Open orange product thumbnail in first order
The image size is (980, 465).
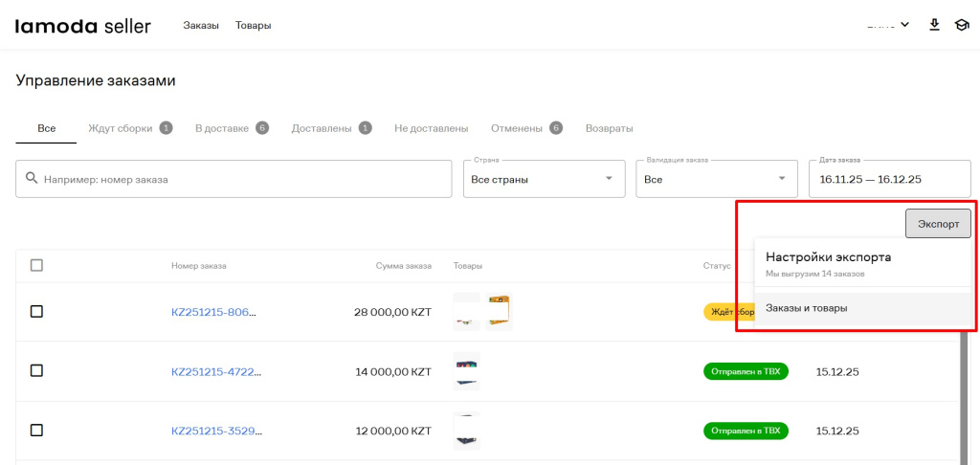pos(499,312)
